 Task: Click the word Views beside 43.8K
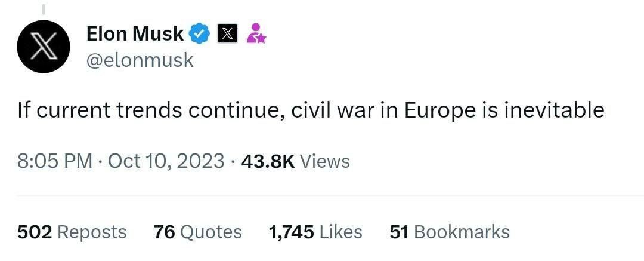pos(325,161)
